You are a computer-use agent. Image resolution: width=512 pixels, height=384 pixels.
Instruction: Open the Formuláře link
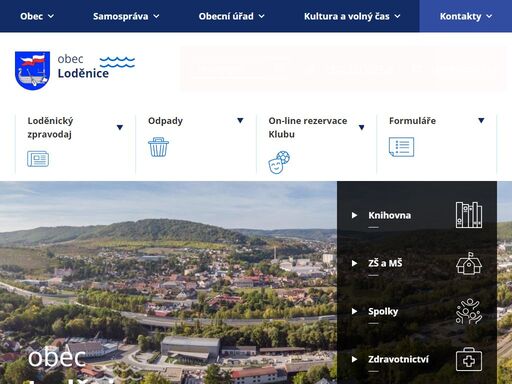click(412, 121)
